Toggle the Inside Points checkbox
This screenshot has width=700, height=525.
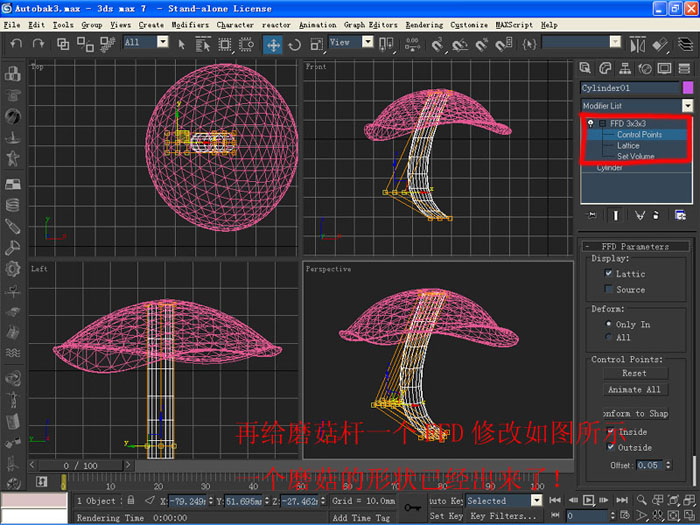point(611,431)
